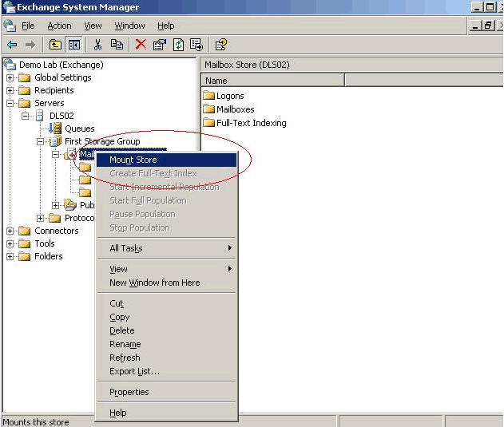Click the Exchange icon left of File menu

[x=10, y=26]
